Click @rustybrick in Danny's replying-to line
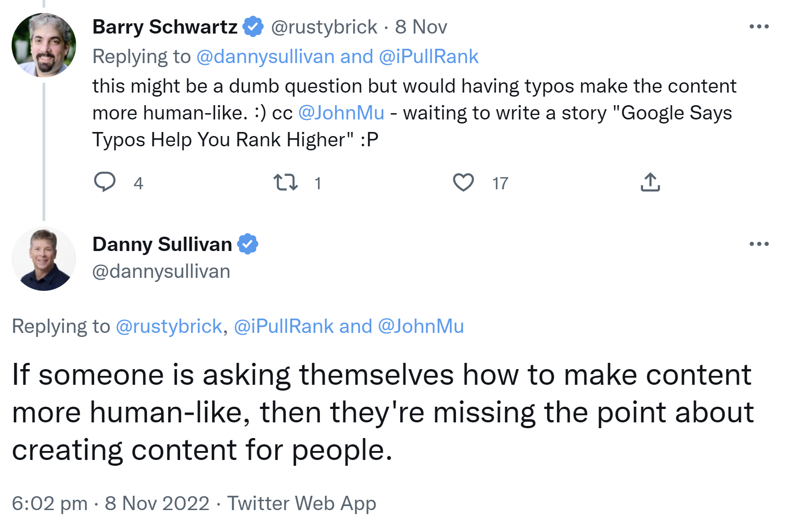Image resolution: width=785 pixels, height=532 pixels. pos(169,326)
